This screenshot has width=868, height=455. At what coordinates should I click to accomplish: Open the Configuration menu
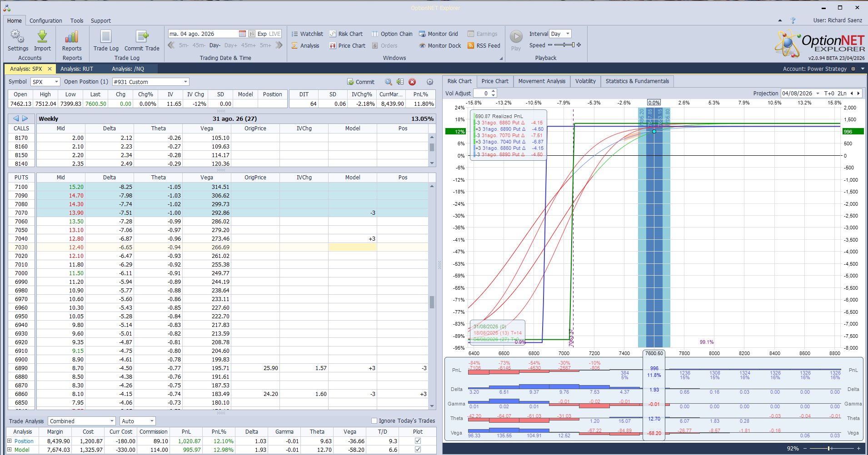pyautogui.click(x=46, y=20)
